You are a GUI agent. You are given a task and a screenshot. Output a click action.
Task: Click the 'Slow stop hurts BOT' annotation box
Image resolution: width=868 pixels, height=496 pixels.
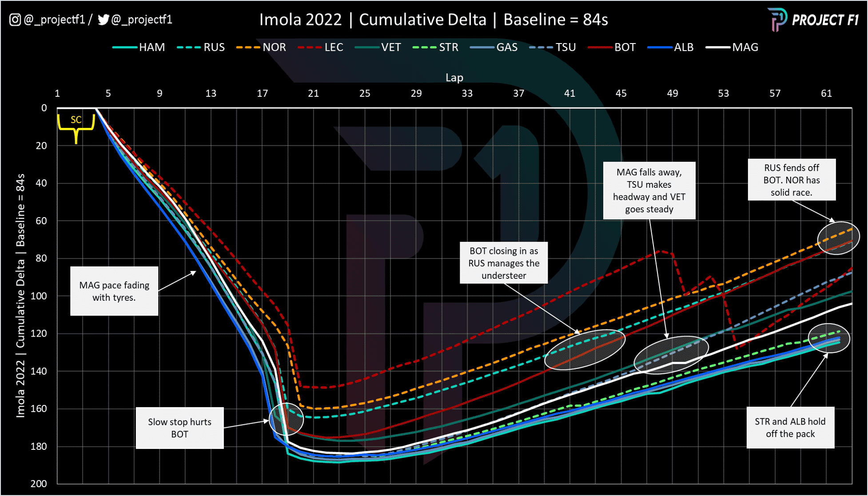click(179, 428)
